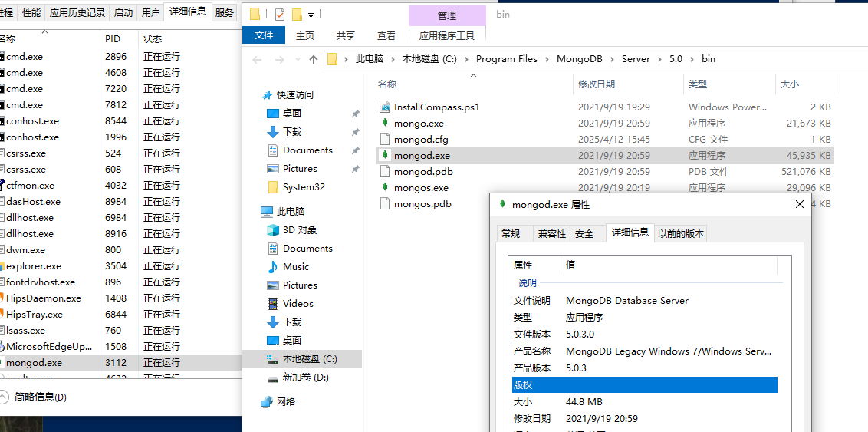868x432 pixels.
Task: Switch to 服务 tab in Task Manager
Action: 224,13
